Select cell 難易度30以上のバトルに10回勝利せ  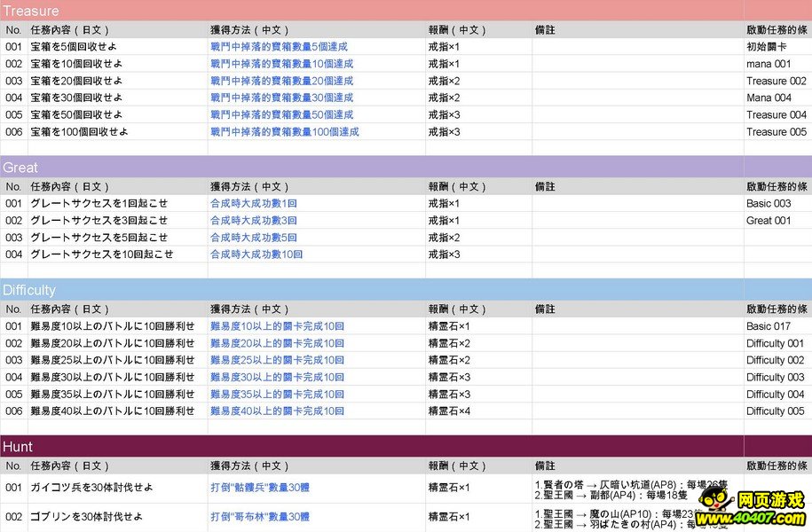coord(117,377)
